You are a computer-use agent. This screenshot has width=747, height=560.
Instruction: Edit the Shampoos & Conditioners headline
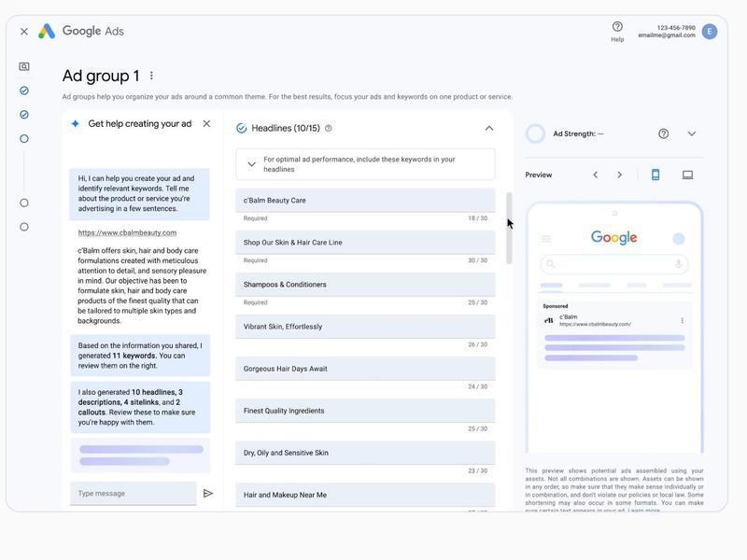(365, 285)
